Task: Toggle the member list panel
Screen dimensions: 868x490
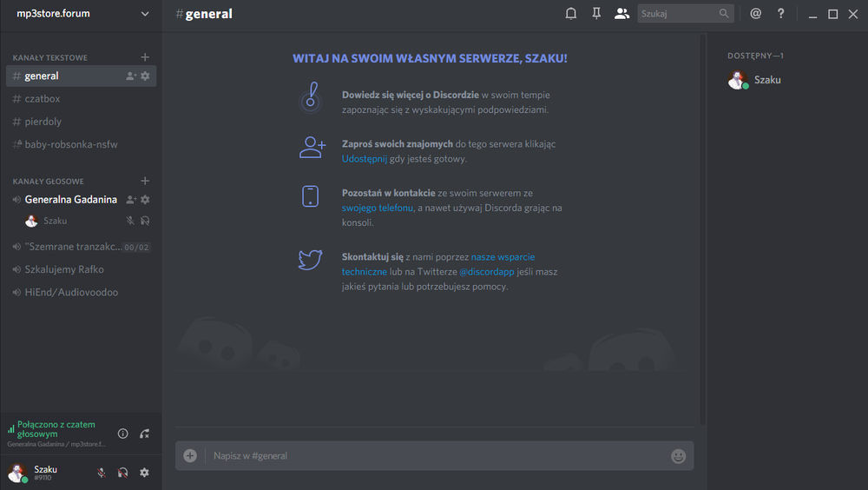Action: tap(621, 14)
